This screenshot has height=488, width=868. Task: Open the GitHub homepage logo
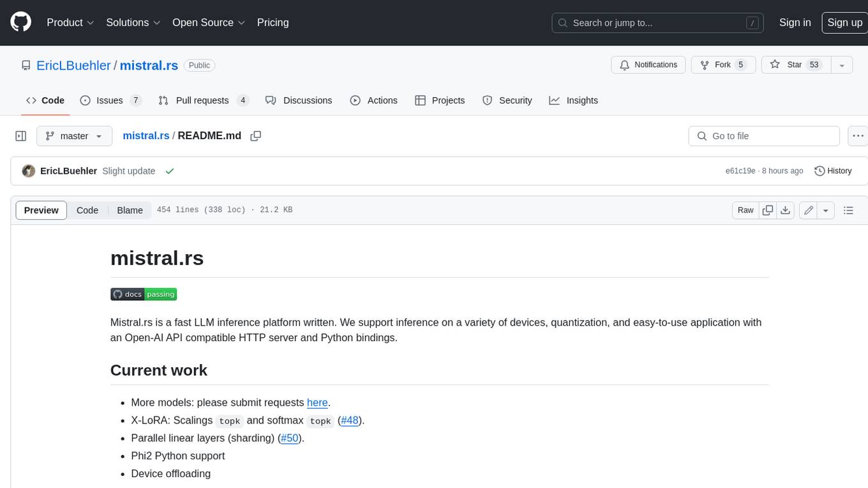(21, 22)
